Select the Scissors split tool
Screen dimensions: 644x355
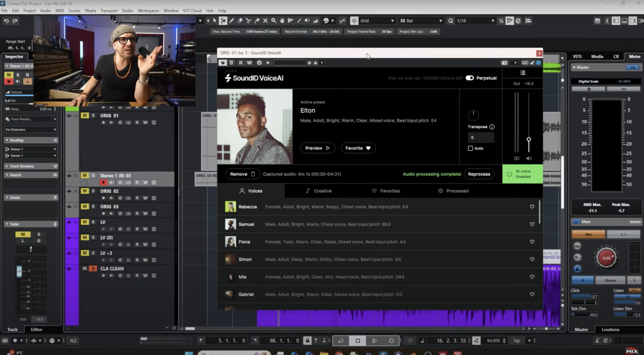248,21
